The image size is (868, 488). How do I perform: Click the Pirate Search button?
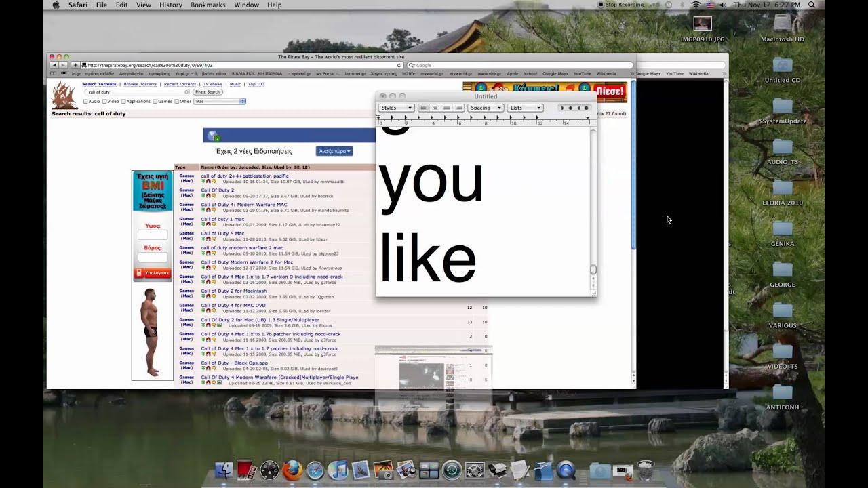[x=208, y=91]
